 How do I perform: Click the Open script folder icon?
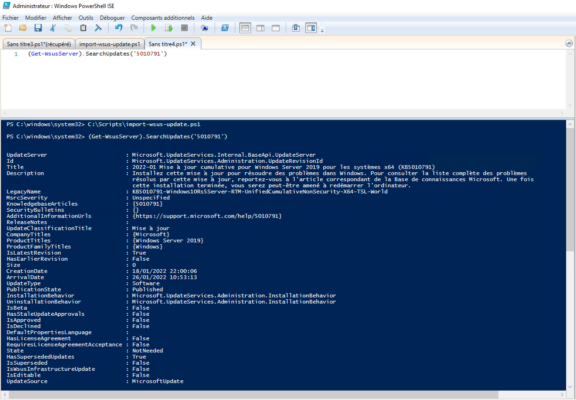[23, 28]
